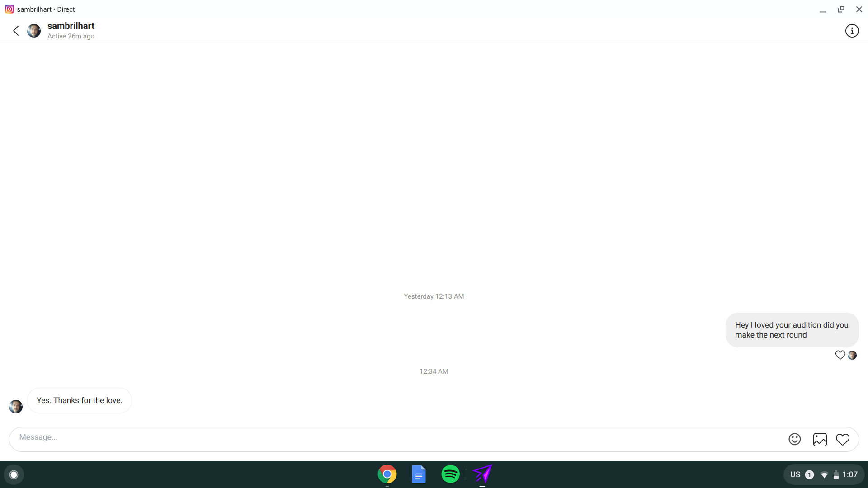Select the 'Yes. Thanks for the love.' message
This screenshot has height=488, width=868.
[80, 400]
